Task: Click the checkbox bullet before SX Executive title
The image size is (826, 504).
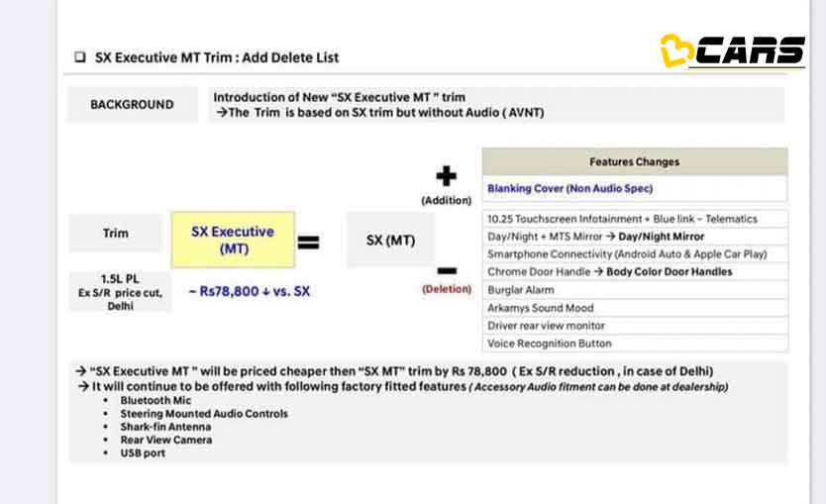Action: point(80,56)
